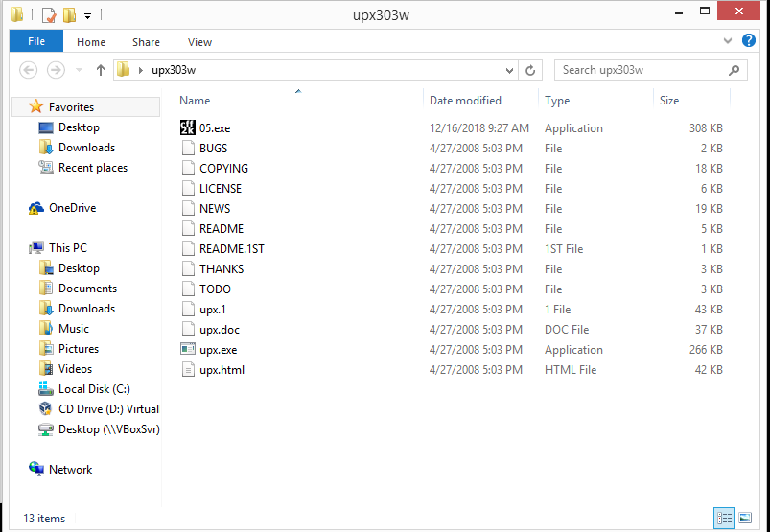The height and width of the screenshot is (532, 770).
Task: Click the 05.exe application icon
Action: tap(188, 127)
